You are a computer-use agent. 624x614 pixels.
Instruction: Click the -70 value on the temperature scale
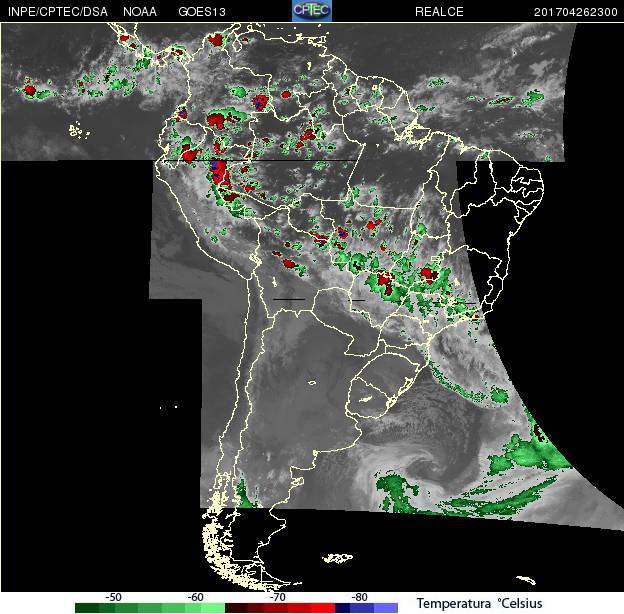click(x=277, y=597)
